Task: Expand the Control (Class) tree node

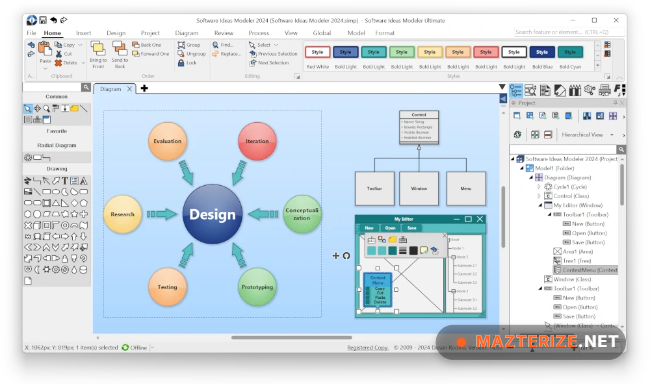Action: 539,196
